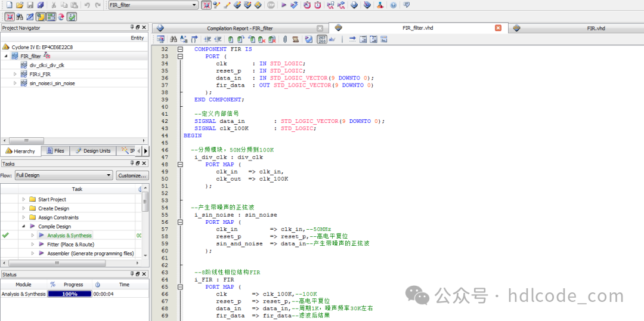Select Assembler (Generate programming files) task
644x321 pixels.
pos(91,254)
